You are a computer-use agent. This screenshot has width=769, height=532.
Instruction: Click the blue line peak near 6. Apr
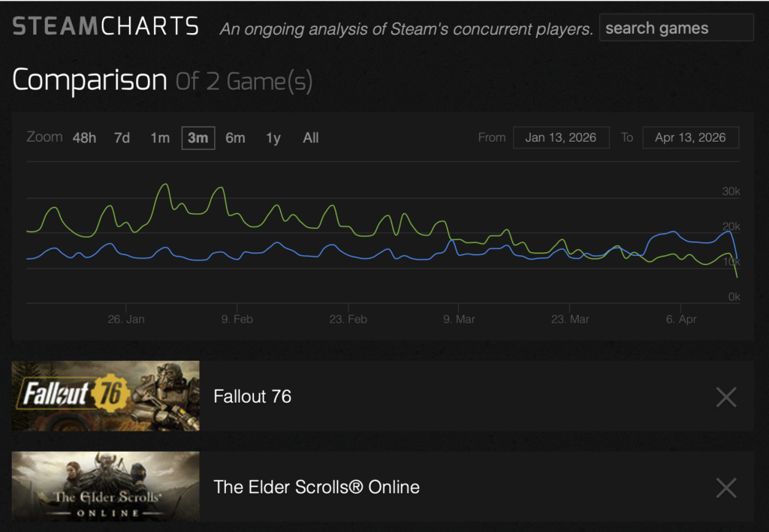coord(673,232)
